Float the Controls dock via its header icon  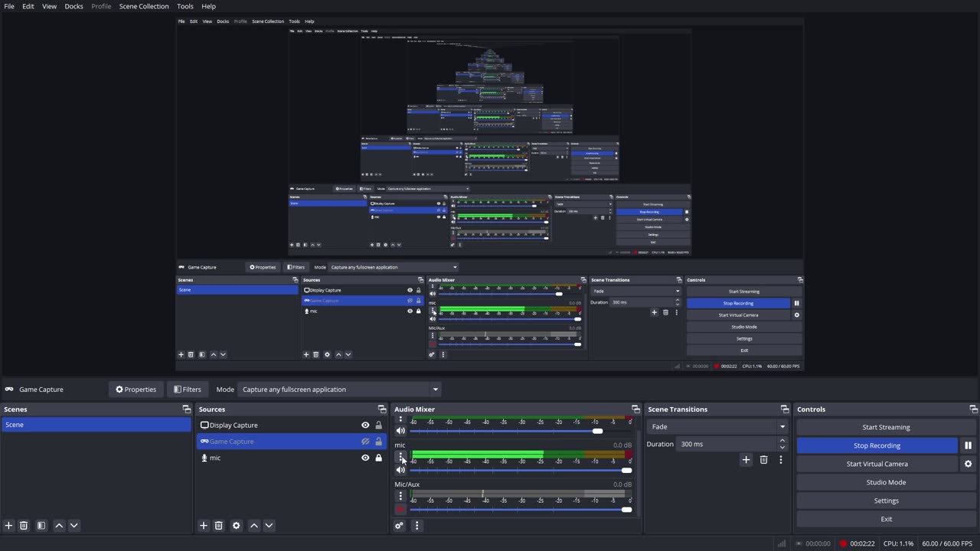(x=973, y=409)
